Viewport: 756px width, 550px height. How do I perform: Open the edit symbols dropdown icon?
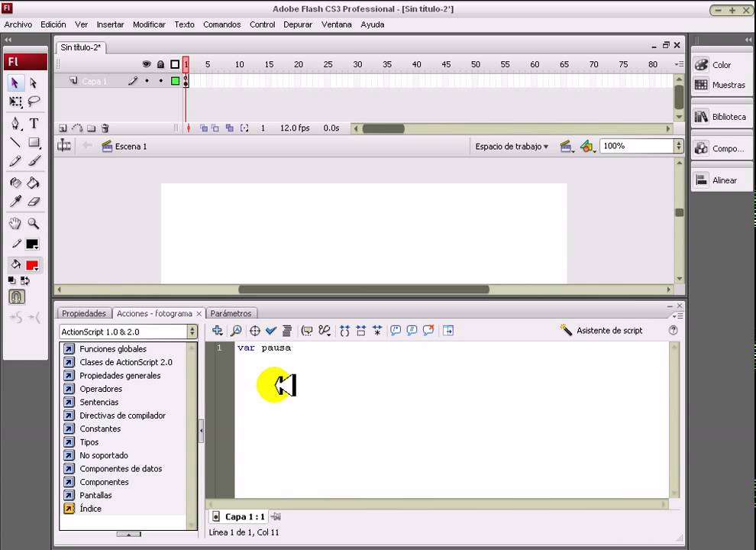tap(586, 147)
